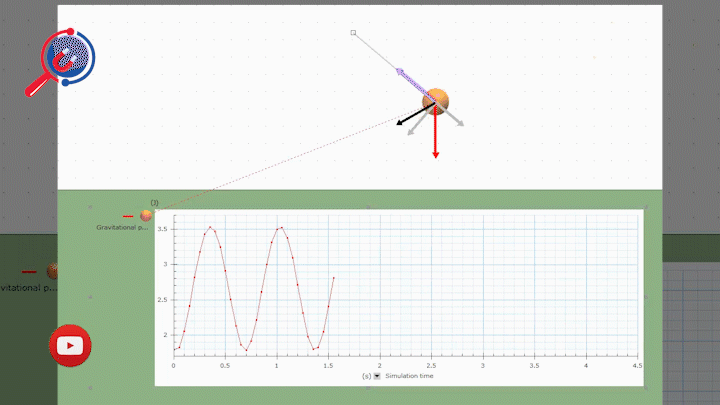The image size is (720, 405).
Task: Click the red YouTube play icon
Action: coord(70,346)
